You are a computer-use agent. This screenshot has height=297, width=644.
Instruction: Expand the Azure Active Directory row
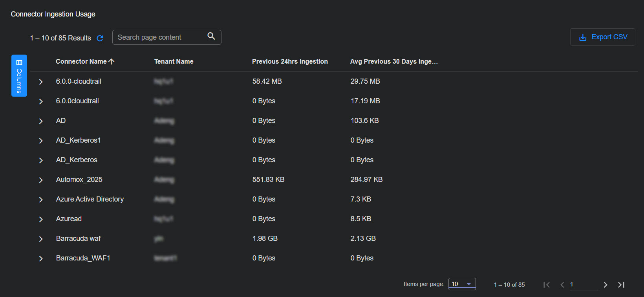pos(41,200)
